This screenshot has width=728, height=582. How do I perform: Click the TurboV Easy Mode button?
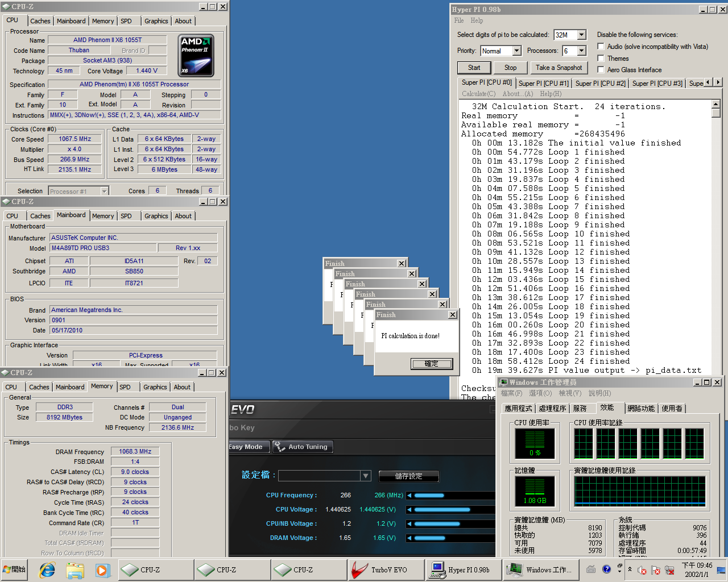click(249, 447)
